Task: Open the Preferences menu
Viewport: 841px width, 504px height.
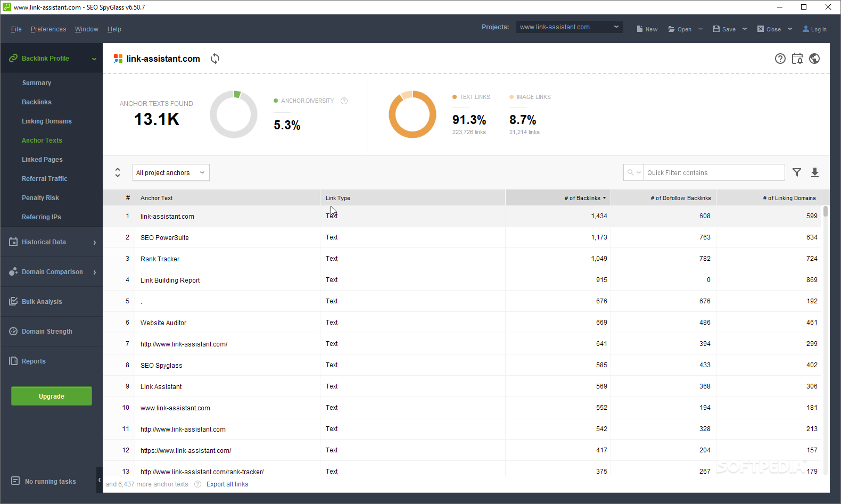Action: 48,29
